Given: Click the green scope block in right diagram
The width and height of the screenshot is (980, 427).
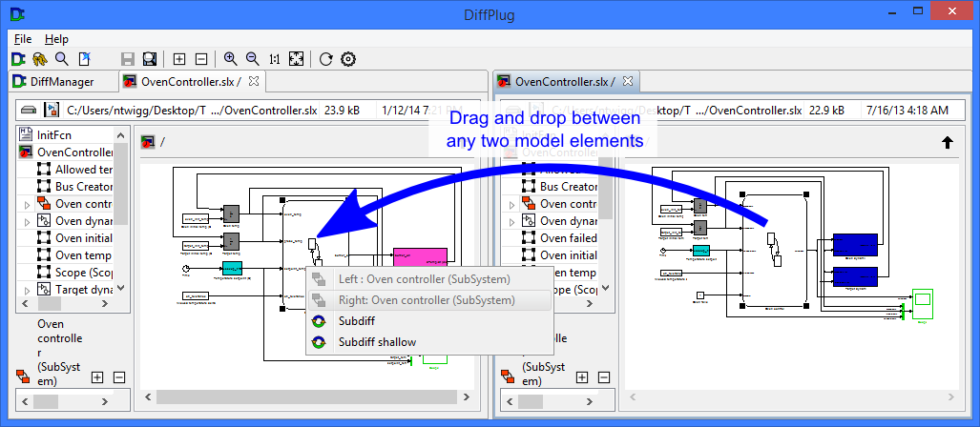Looking at the screenshot, I should click(923, 303).
